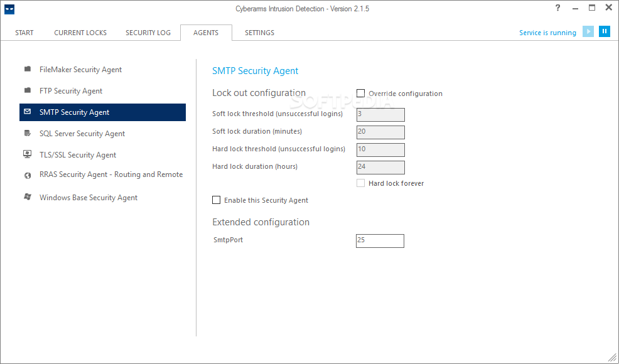Image resolution: width=619 pixels, height=364 pixels.
Task: Click the FTP Security Agent folder icon
Action: pos(28,90)
